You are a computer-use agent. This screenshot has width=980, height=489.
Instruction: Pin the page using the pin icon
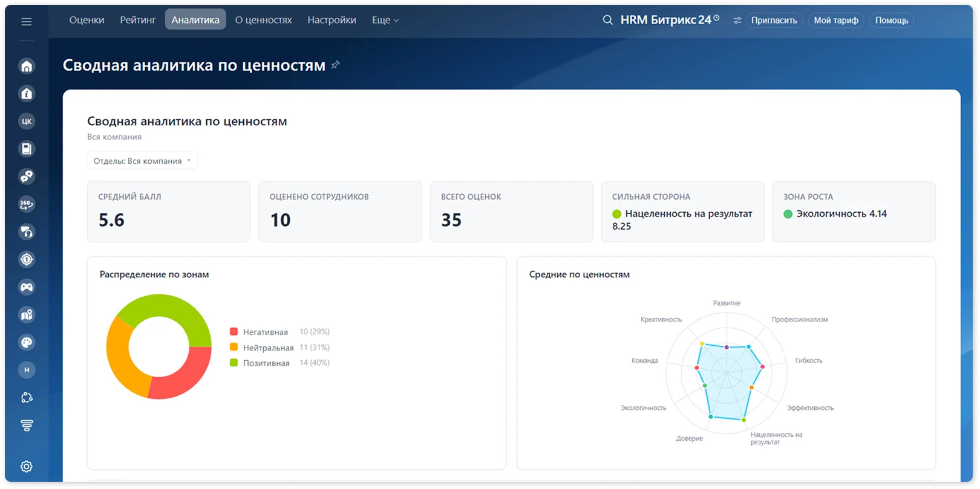click(x=335, y=65)
